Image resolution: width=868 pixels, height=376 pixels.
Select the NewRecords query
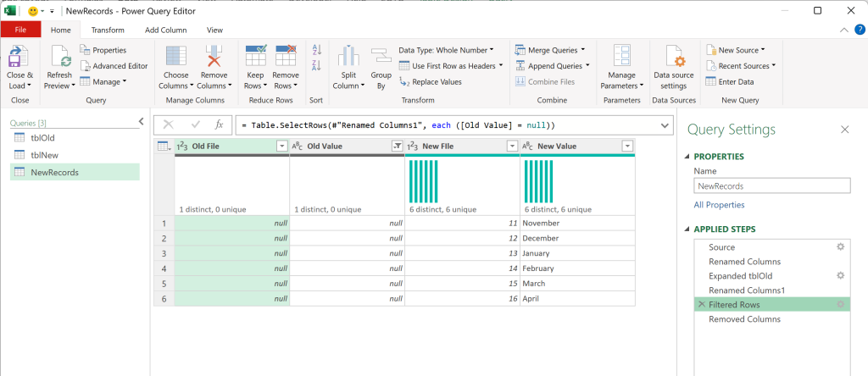pos(75,172)
